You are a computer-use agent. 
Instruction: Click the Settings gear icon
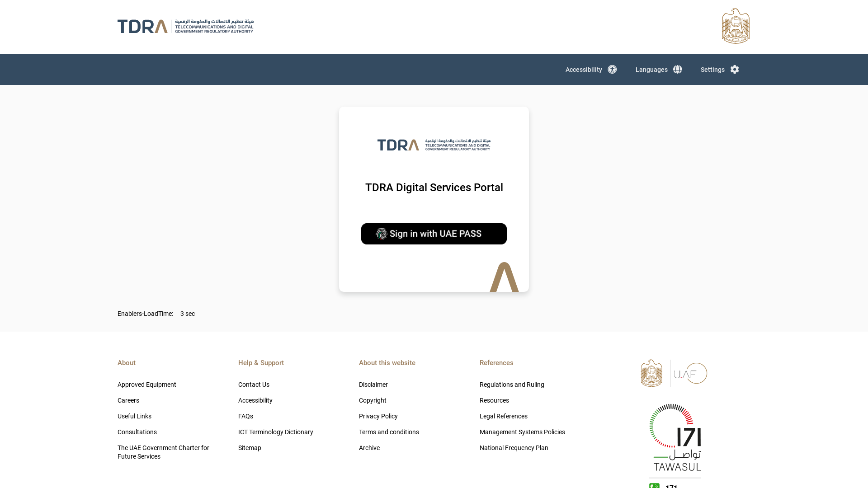pyautogui.click(x=735, y=70)
